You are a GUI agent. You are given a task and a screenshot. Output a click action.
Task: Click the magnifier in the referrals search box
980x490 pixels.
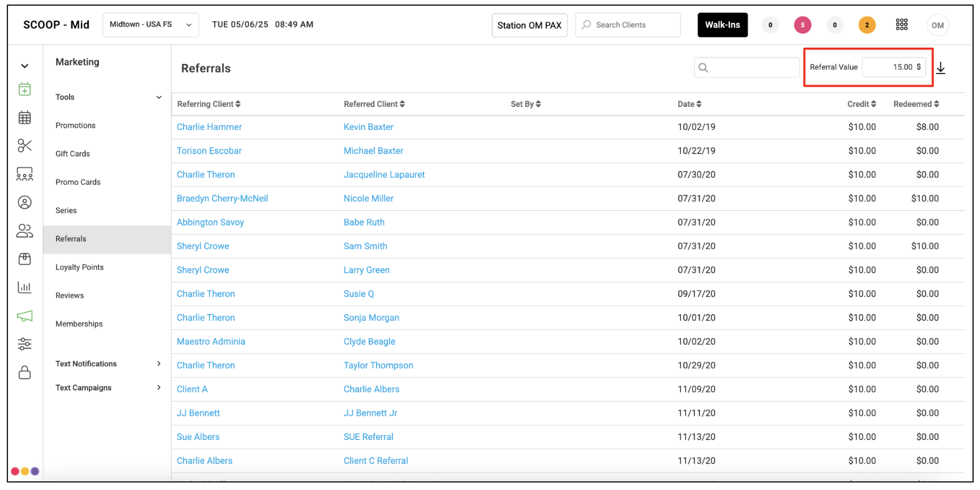point(703,68)
